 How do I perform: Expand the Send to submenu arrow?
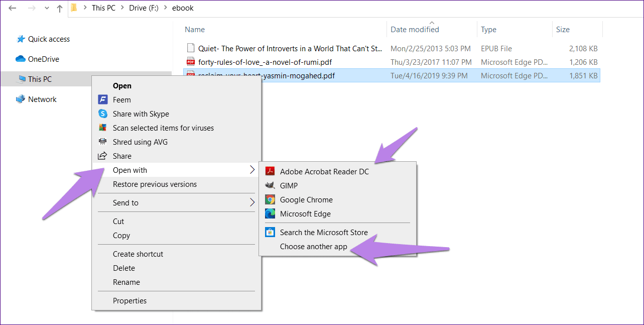coord(252,202)
